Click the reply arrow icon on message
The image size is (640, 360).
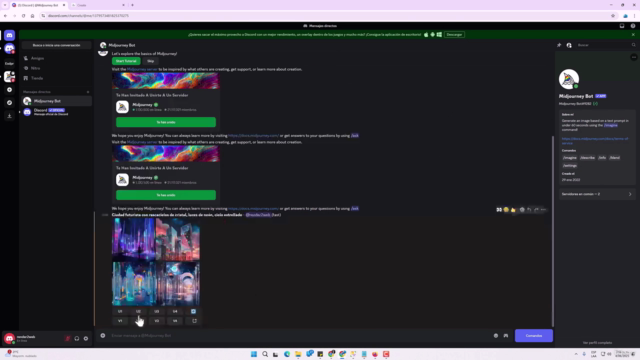tap(529, 210)
